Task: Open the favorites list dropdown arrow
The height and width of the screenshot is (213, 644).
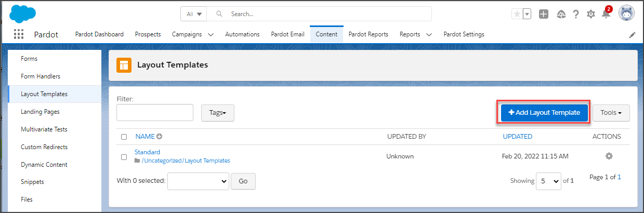Action: coord(527,15)
